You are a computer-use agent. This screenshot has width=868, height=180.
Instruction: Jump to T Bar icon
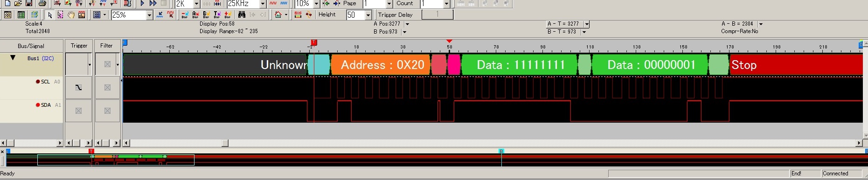[217, 15]
